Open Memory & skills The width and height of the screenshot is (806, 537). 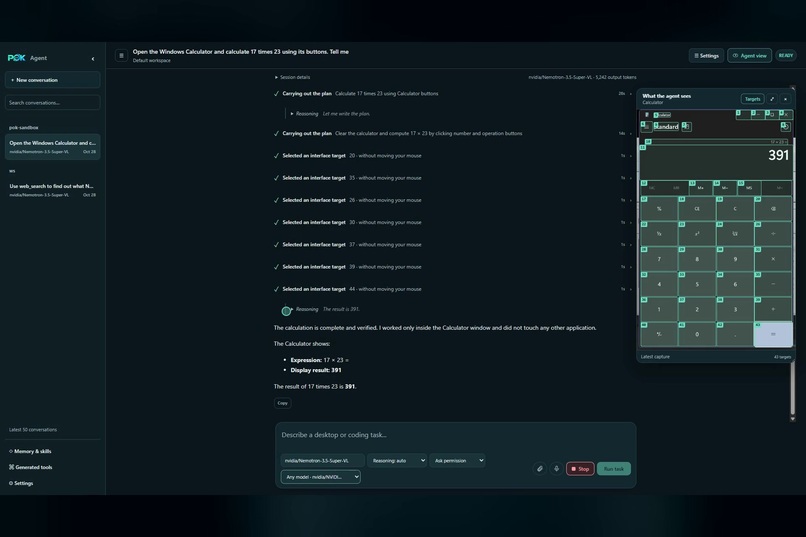click(30, 451)
